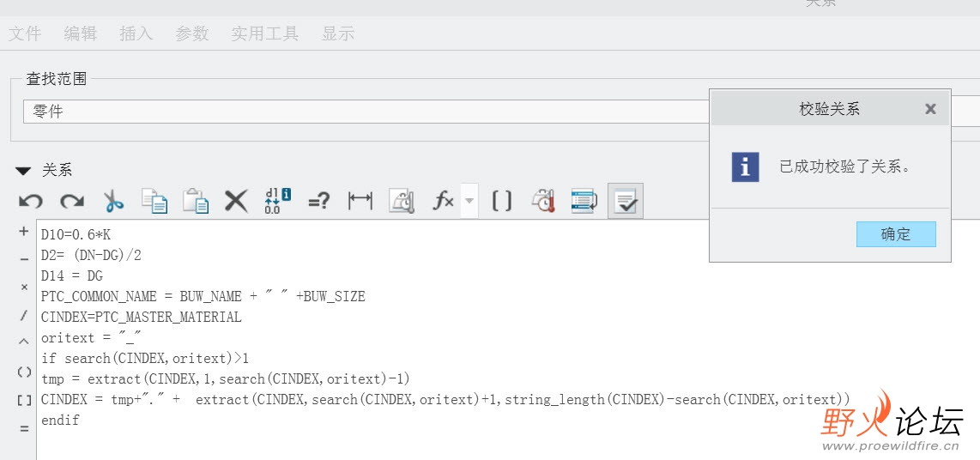980x460 pixels.
Task: Open the 实用工具 menu
Action: pos(265,33)
